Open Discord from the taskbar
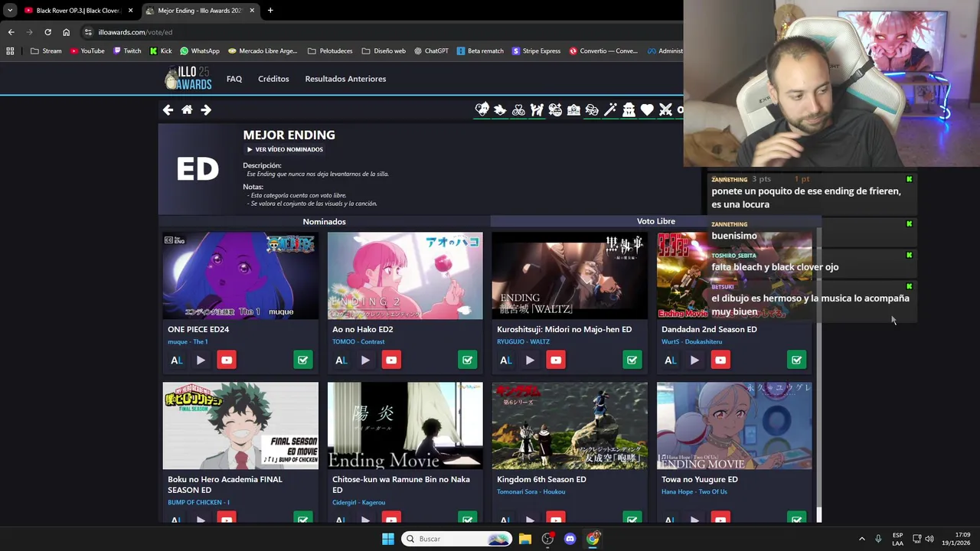 pos(570,539)
